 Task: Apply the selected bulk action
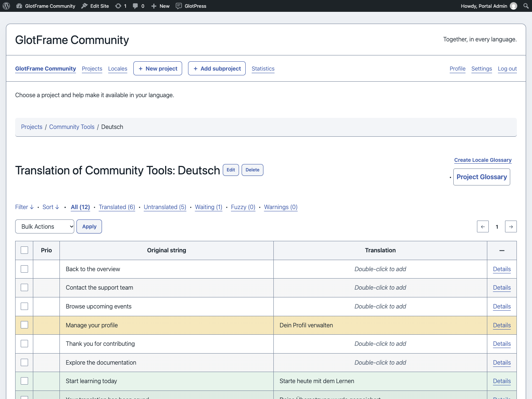click(x=89, y=226)
